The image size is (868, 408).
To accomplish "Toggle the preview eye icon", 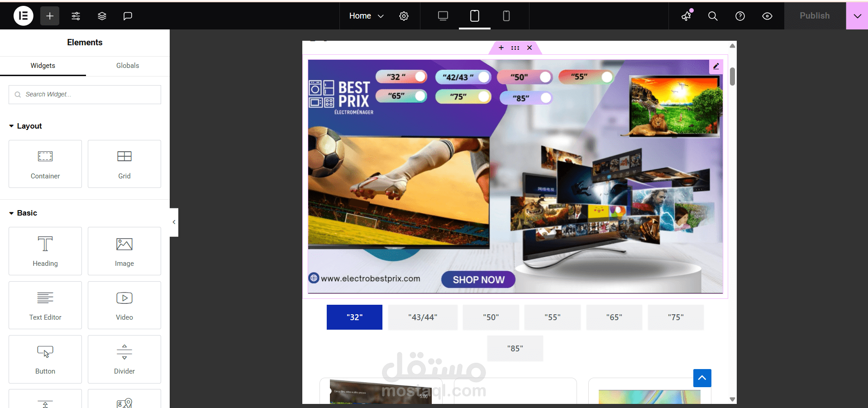I will coord(768,16).
